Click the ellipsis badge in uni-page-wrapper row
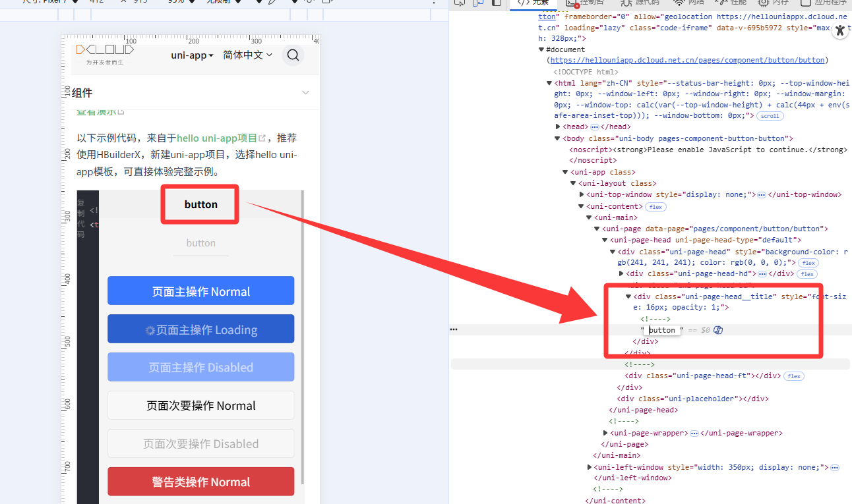 (x=694, y=433)
